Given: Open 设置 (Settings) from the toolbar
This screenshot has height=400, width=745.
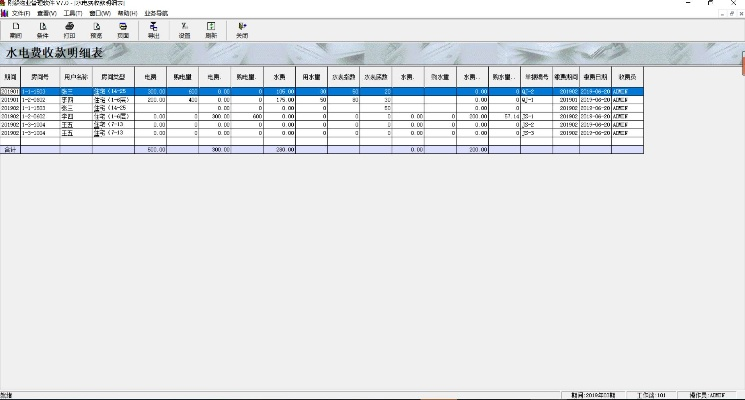Looking at the screenshot, I should tap(184, 29).
